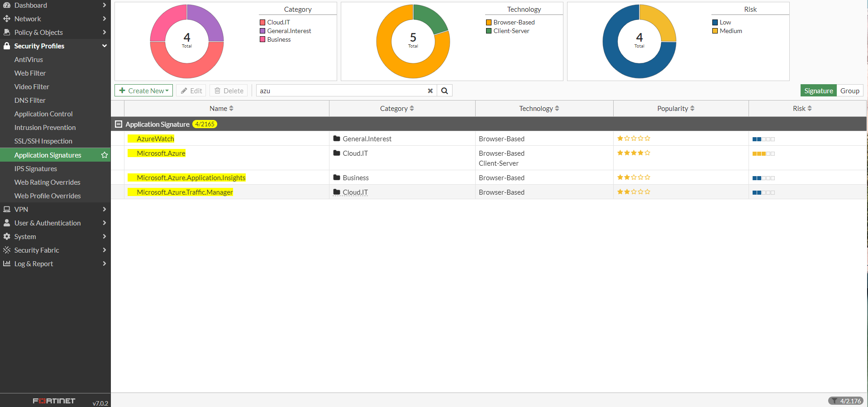This screenshot has height=407, width=868.
Task: Click the User & Authentication person icon
Action: [x=7, y=223]
